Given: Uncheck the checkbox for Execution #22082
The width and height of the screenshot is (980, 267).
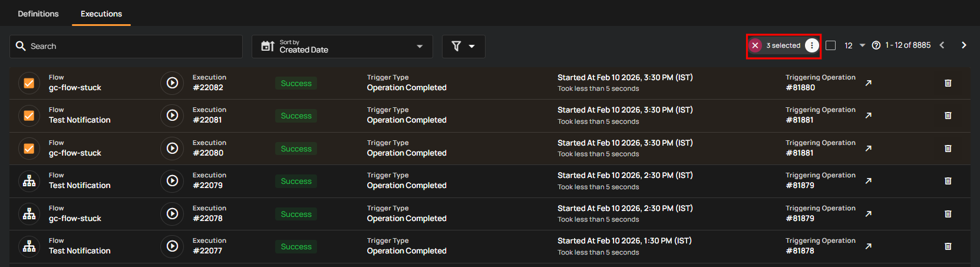Looking at the screenshot, I should (x=29, y=83).
